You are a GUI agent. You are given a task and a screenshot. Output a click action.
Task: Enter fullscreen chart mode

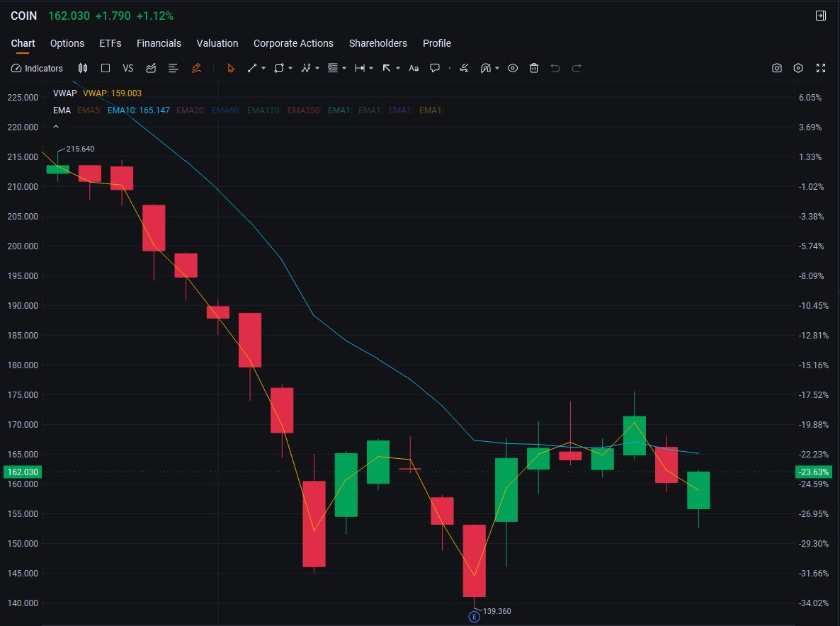821,68
